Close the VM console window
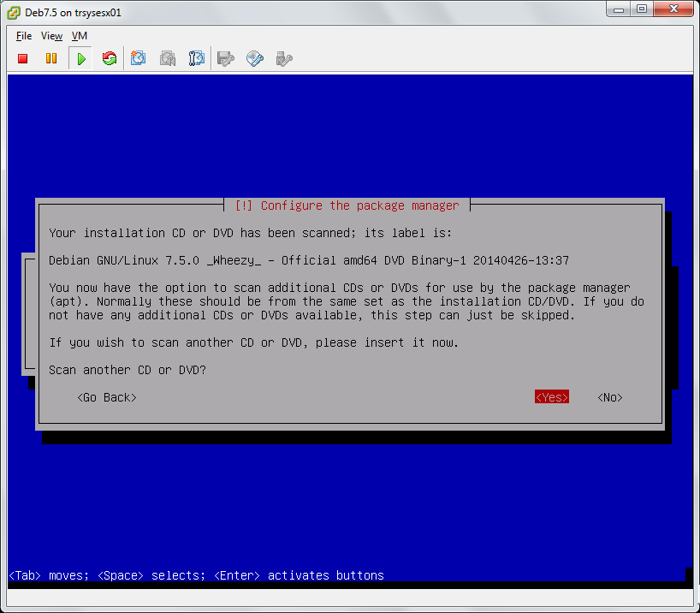 (673, 9)
